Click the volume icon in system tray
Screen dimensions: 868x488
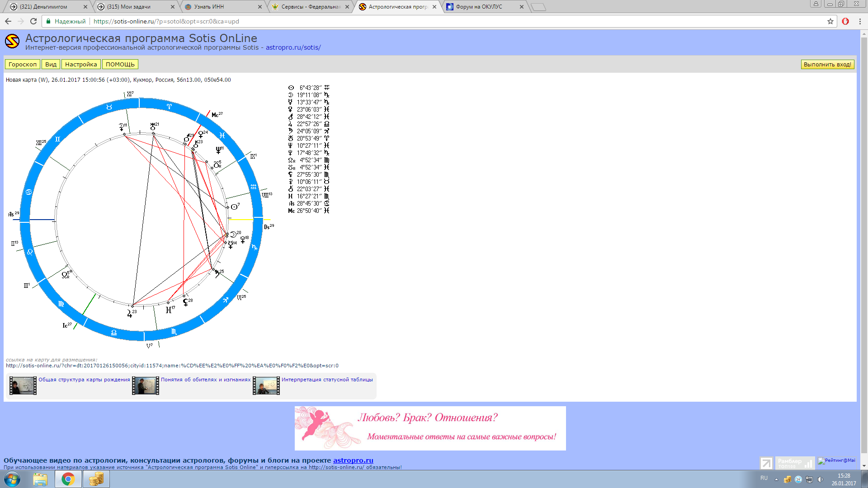[x=821, y=479]
